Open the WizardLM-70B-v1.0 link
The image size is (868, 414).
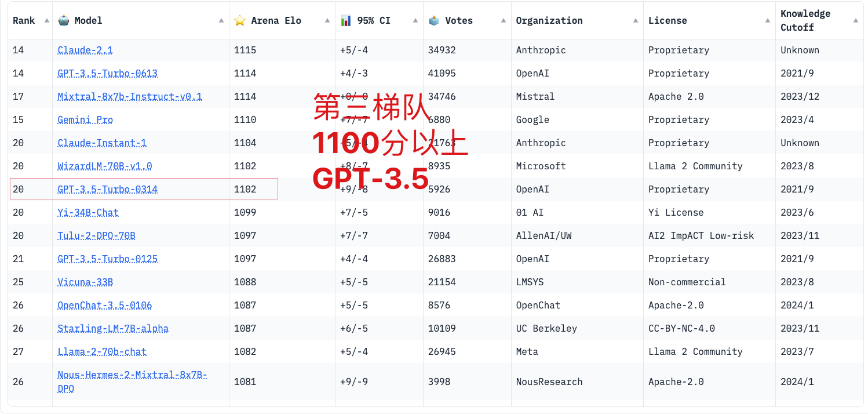105,166
